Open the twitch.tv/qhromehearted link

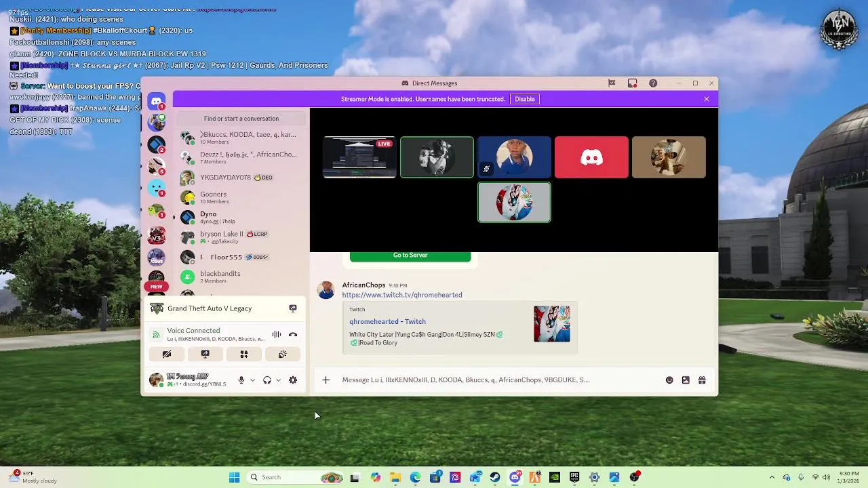[402, 295]
